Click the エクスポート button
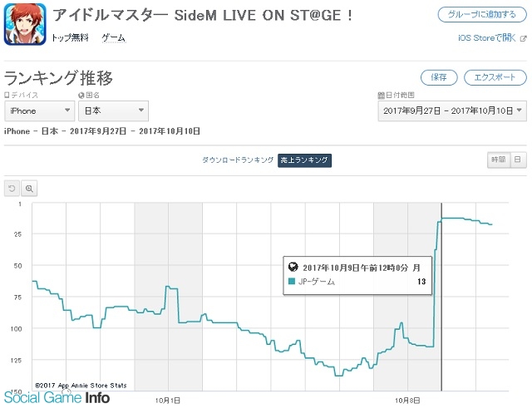The width and height of the screenshot is (532, 408). pyautogui.click(x=495, y=77)
